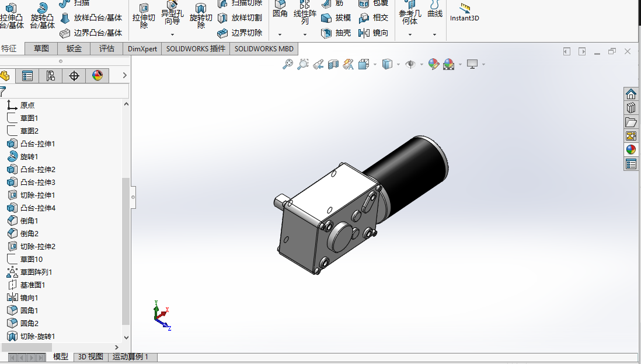Select the 相交 intersect tool
The height and width of the screenshot is (364, 641).
[x=373, y=17]
